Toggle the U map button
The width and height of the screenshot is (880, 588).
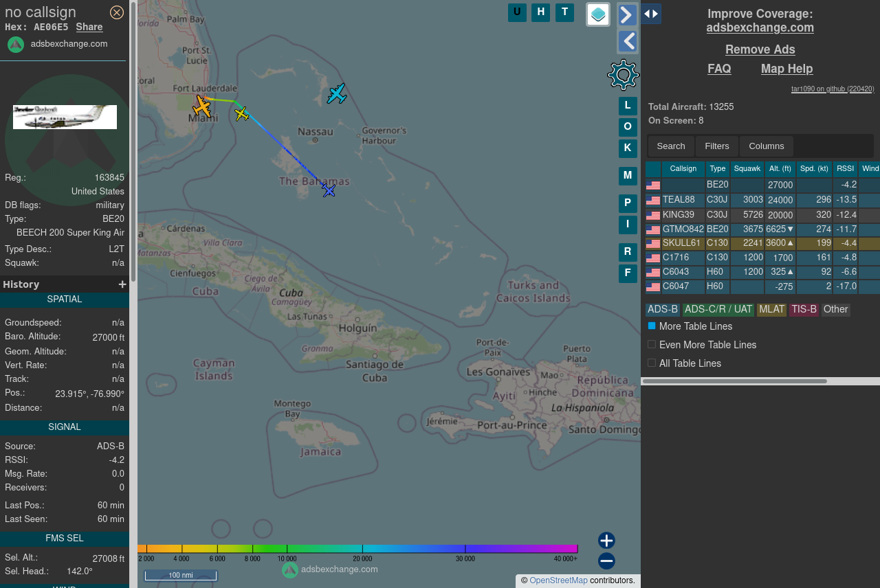(x=517, y=12)
